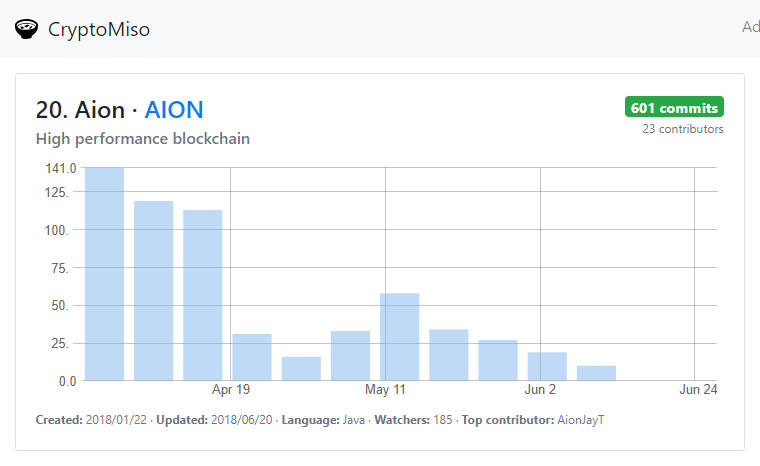Click the Language: Java text
Viewport: 760px width, 466px height.
pos(323,420)
